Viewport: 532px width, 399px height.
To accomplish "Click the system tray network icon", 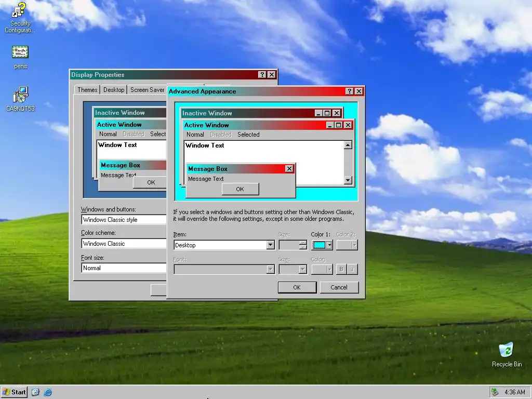I will click(x=495, y=392).
